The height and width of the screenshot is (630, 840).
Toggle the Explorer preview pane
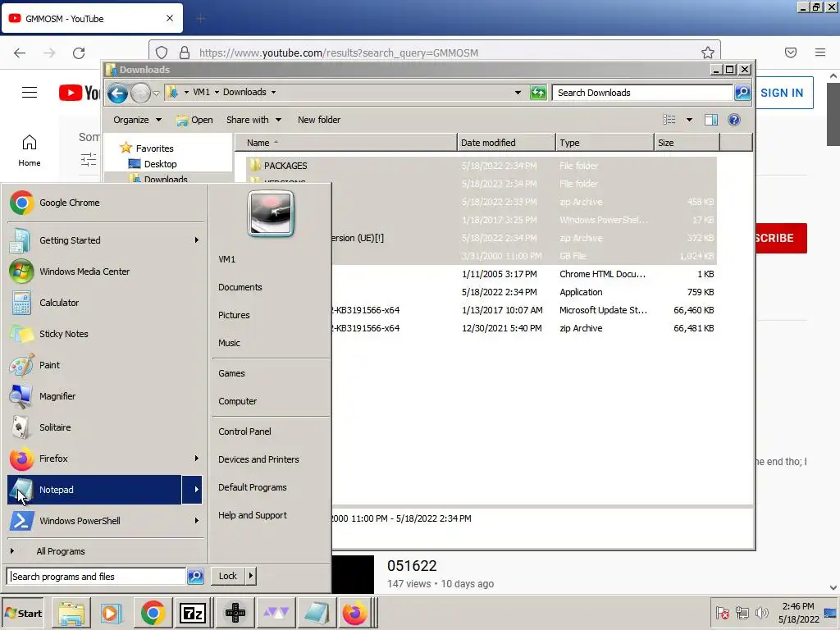pyautogui.click(x=711, y=120)
